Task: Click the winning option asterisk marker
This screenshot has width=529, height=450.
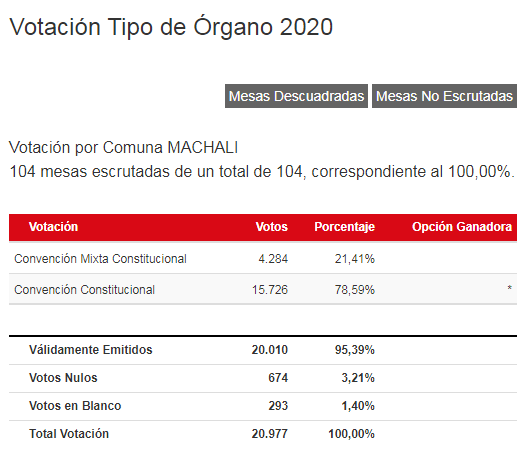Action: coord(509,288)
